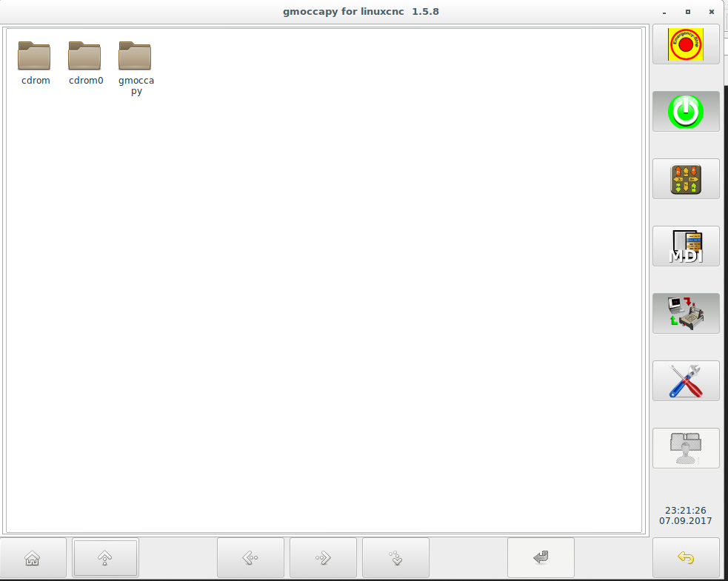Switch to MDI mode

686,246
